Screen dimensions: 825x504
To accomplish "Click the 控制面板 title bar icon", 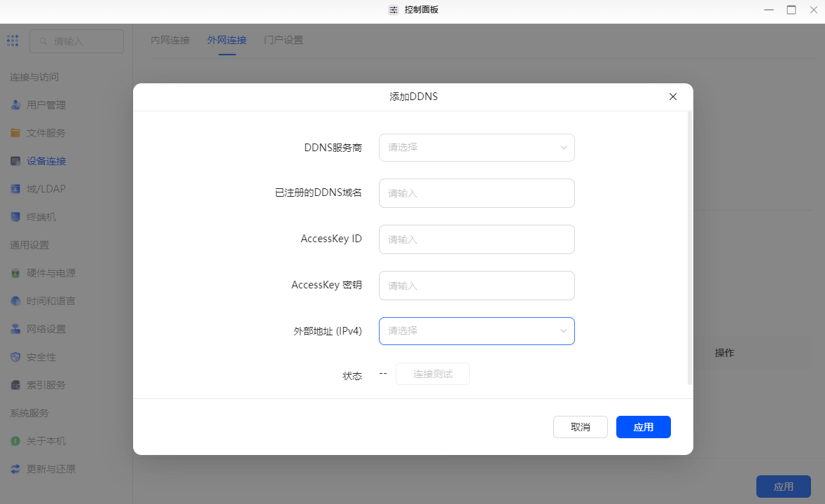I will (x=393, y=10).
